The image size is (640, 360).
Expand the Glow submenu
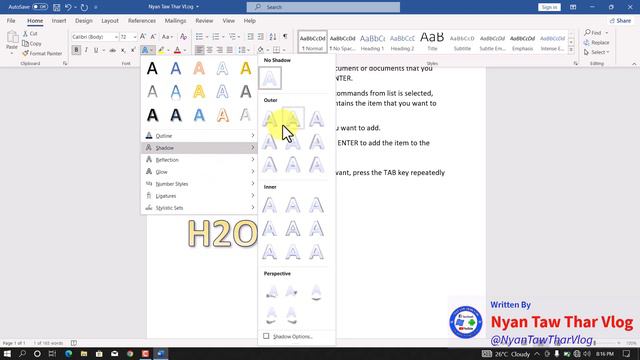199,172
